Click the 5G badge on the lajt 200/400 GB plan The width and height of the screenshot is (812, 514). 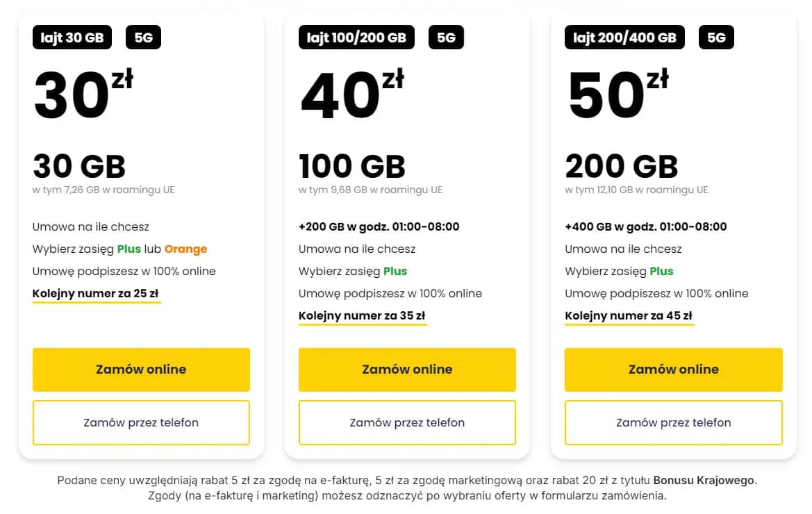(x=715, y=38)
